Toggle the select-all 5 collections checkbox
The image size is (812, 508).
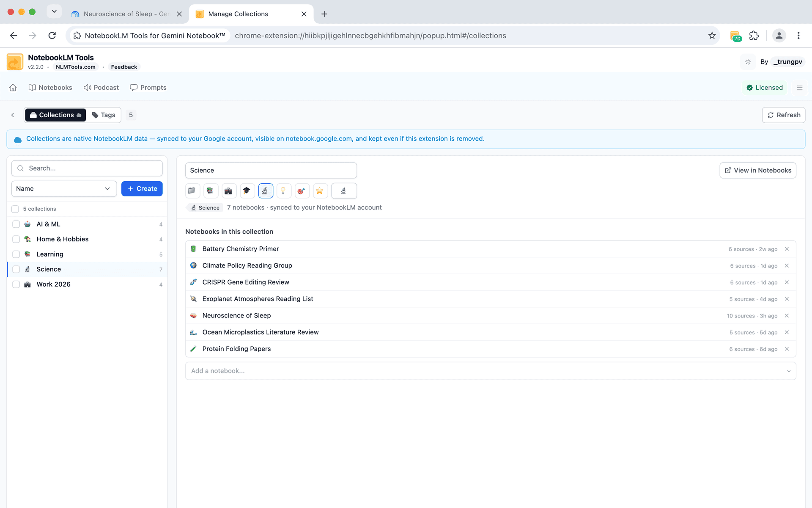coord(15,209)
